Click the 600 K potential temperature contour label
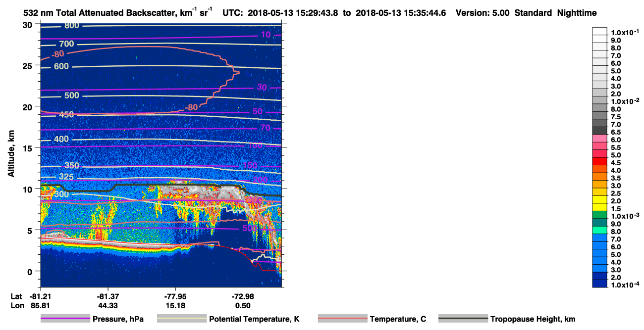 click(x=62, y=67)
